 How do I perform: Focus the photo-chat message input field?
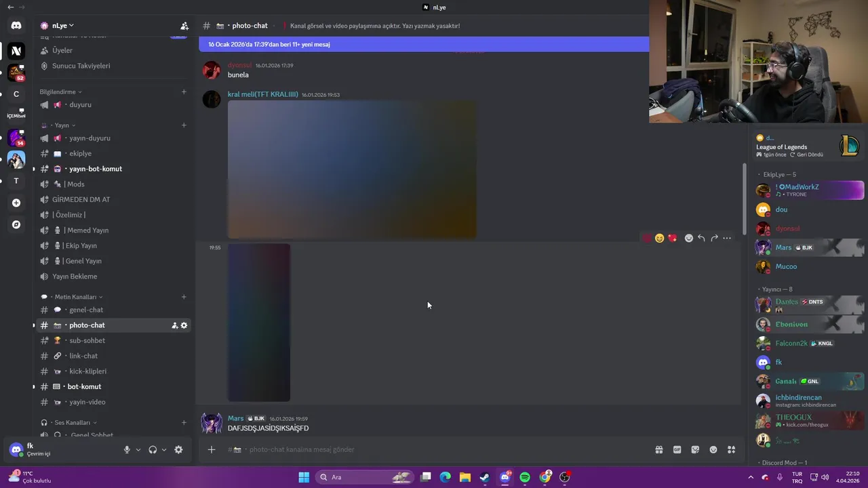(x=434, y=449)
